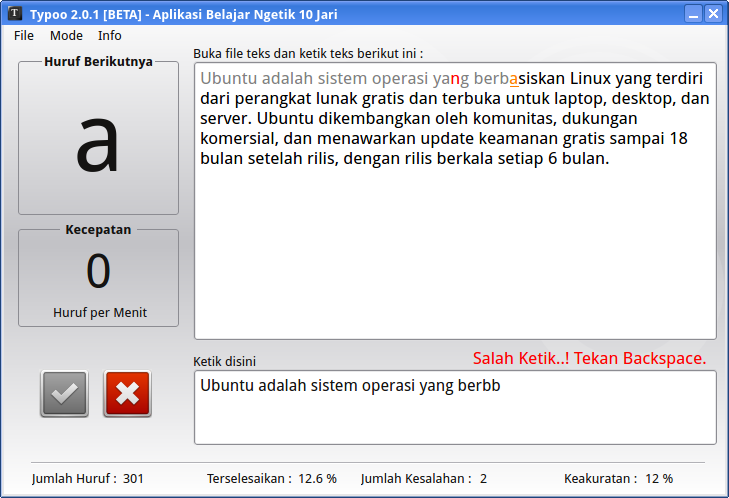Click the 'Huruf Berikutnya' panel title

pos(98,62)
